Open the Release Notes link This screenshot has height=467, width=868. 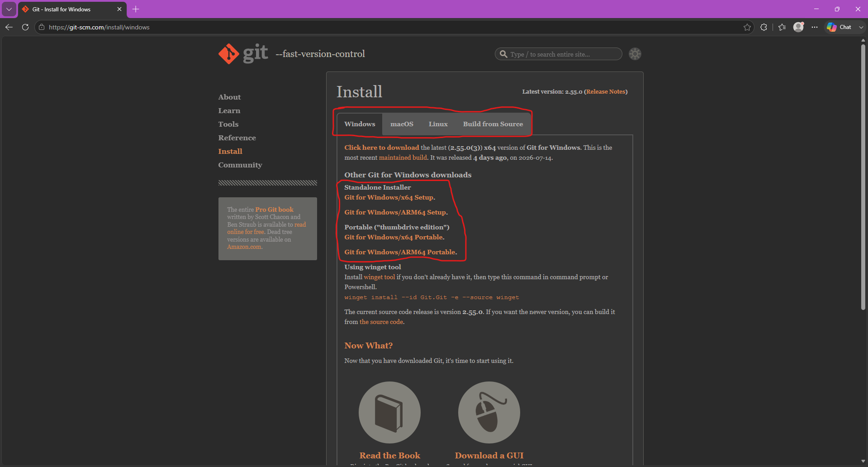606,91
